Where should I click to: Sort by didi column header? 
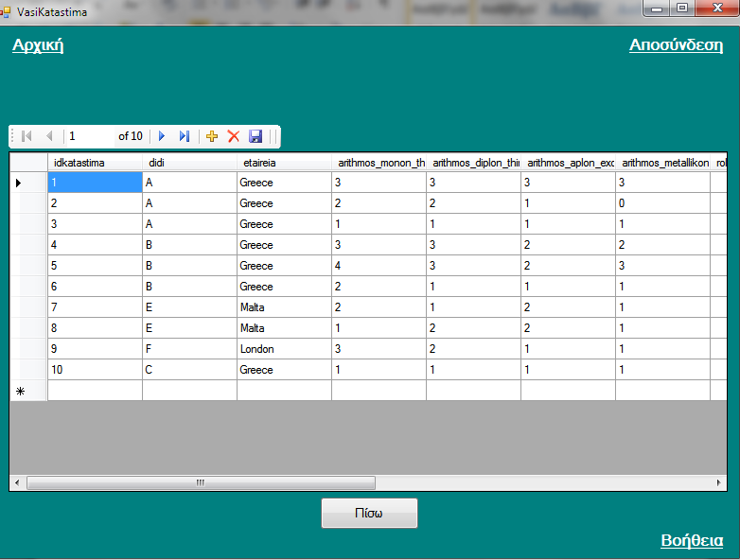(189, 163)
